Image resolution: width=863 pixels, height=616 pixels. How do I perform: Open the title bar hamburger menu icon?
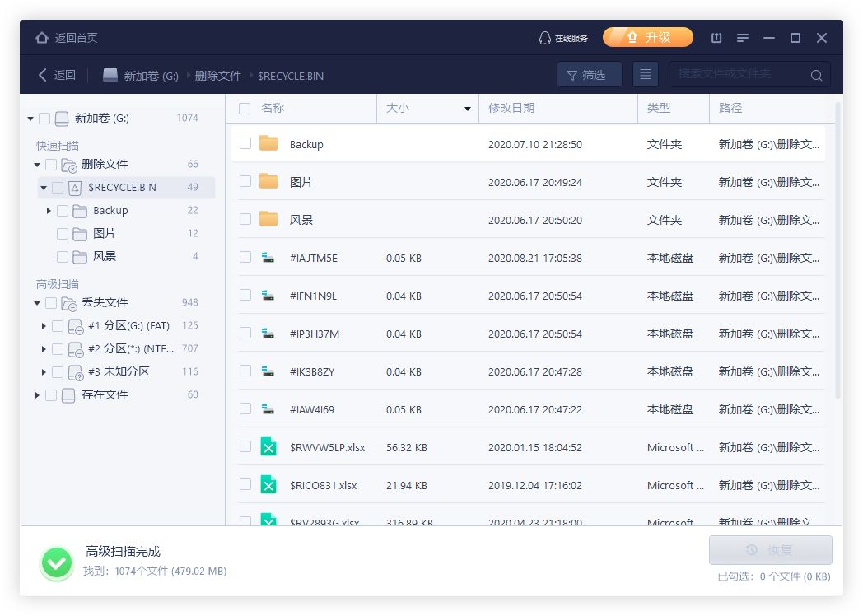(743, 38)
